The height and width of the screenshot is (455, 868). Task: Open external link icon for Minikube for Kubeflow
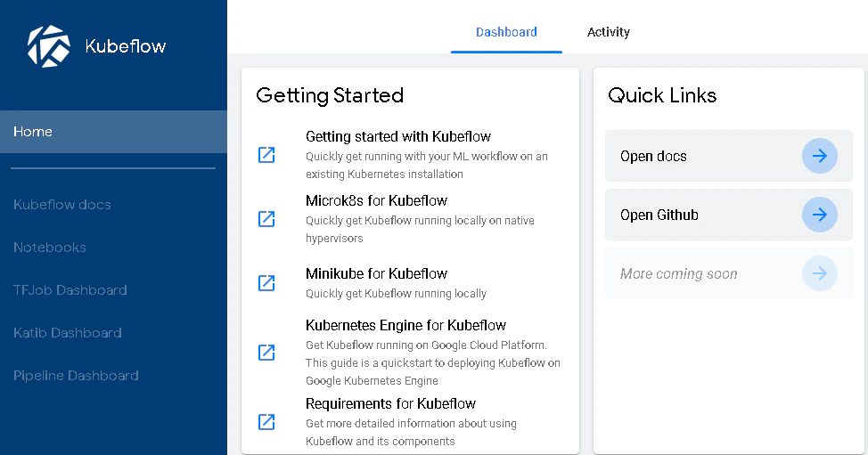pyautogui.click(x=266, y=283)
